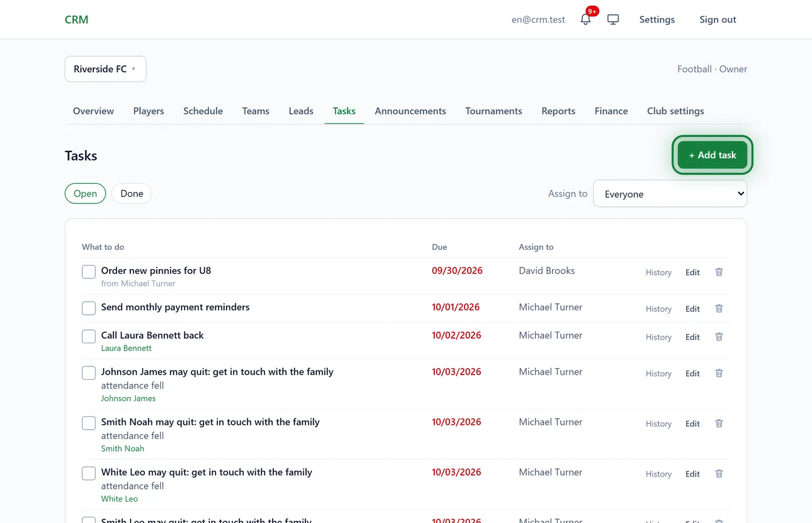This screenshot has height=523, width=812.
Task: Open the Laura Bennett contact link
Action: pos(126,348)
